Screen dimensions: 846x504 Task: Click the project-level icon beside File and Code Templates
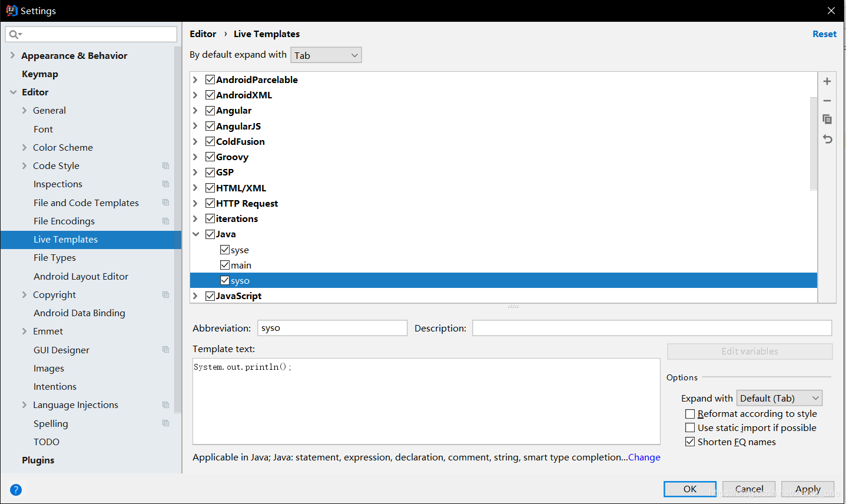(165, 203)
